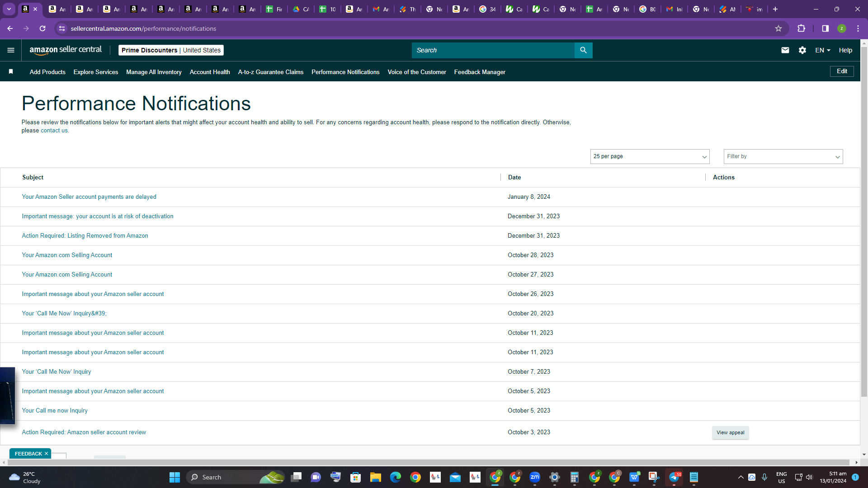This screenshot has height=488, width=868.
Task: Click the Edit favorites button
Action: pos(842,71)
